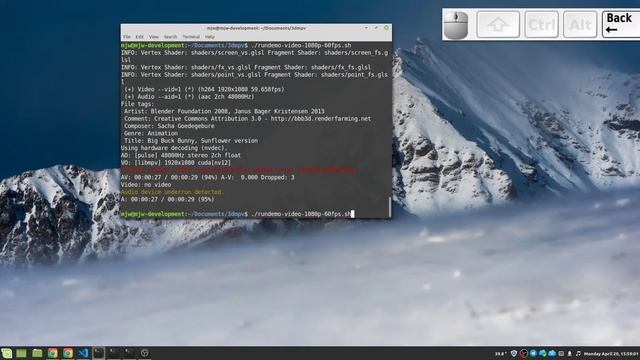Open the first Chrome icon in taskbar
The height and width of the screenshot is (360, 640).
tap(53, 353)
